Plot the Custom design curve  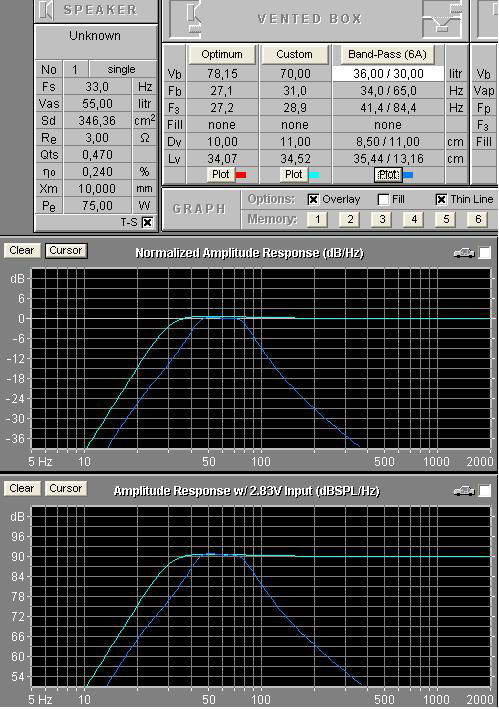[x=294, y=175]
